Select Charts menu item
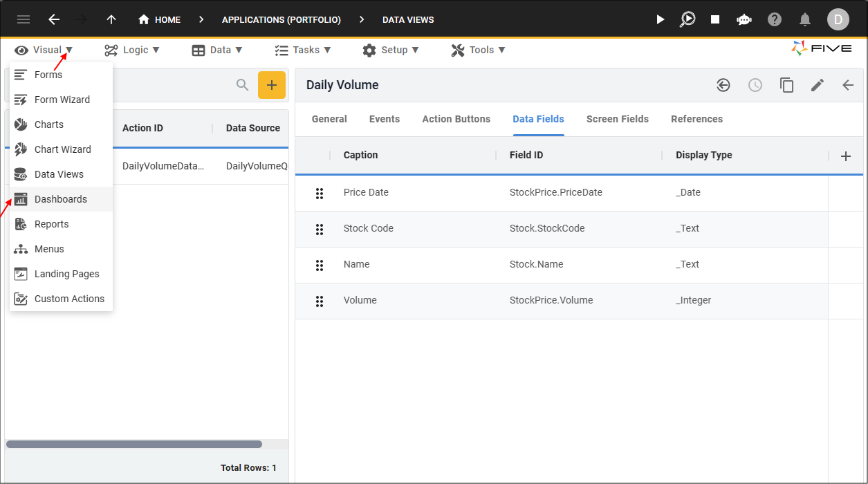Viewport: 868px width, 484px height. click(x=61, y=124)
